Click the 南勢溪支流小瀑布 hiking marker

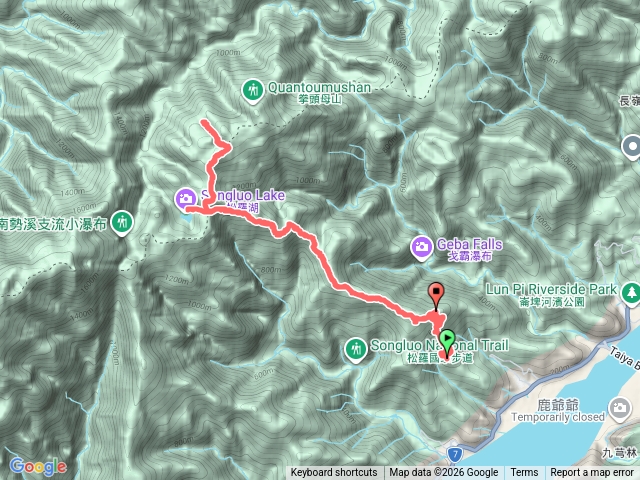click(x=122, y=223)
